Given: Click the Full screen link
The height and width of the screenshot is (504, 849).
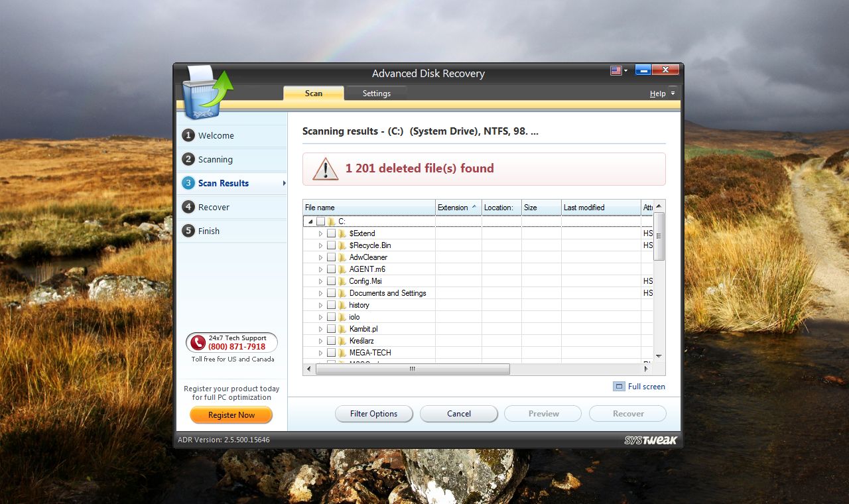Looking at the screenshot, I should [646, 387].
